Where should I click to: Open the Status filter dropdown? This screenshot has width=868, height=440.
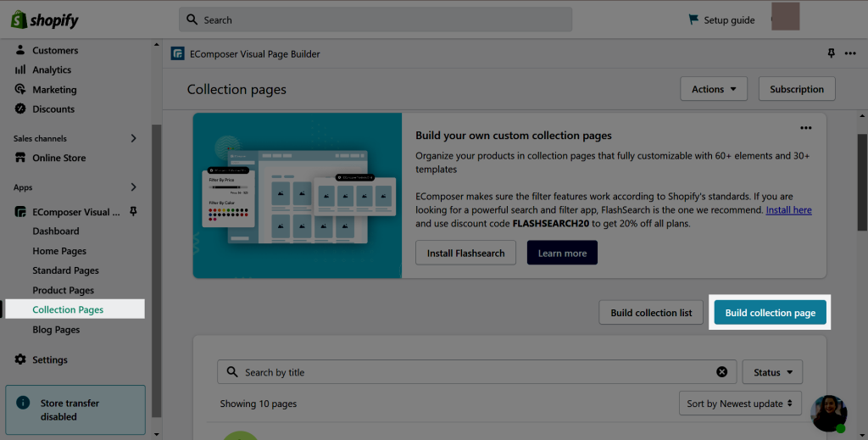click(x=772, y=372)
